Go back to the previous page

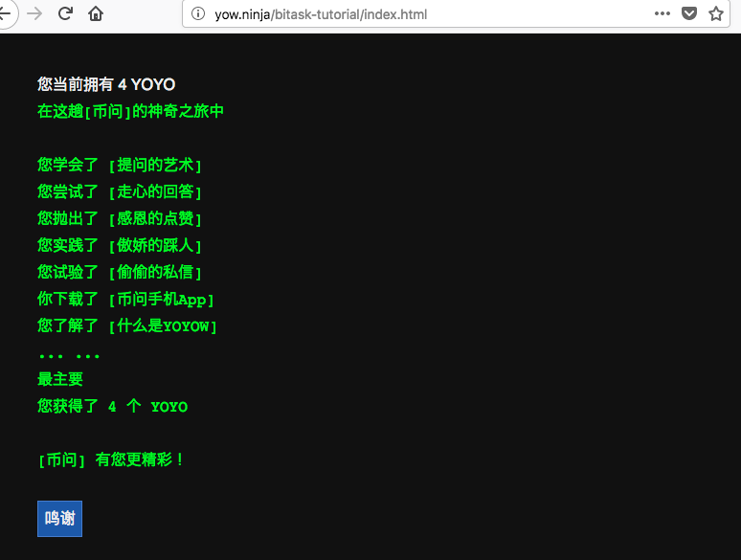5,13
